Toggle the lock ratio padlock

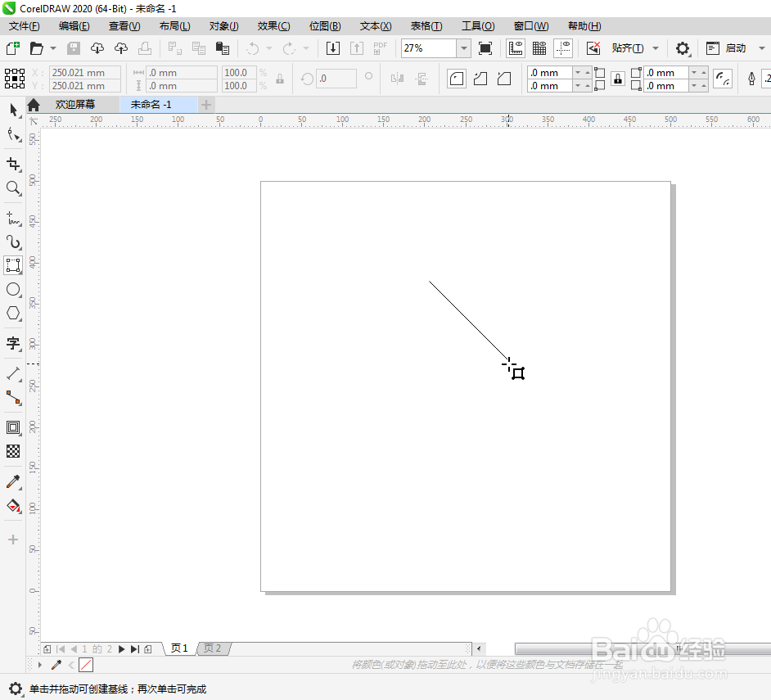click(x=280, y=79)
